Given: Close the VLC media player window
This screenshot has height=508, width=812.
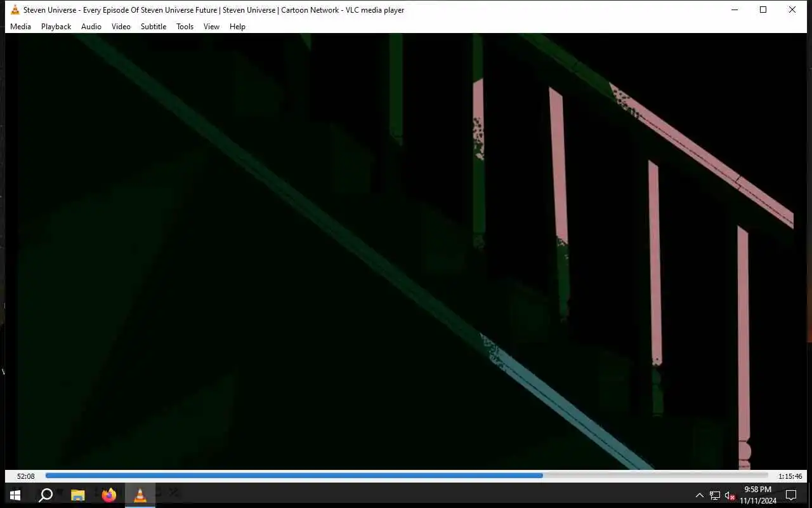Looking at the screenshot, I should [x=792, y=10].
